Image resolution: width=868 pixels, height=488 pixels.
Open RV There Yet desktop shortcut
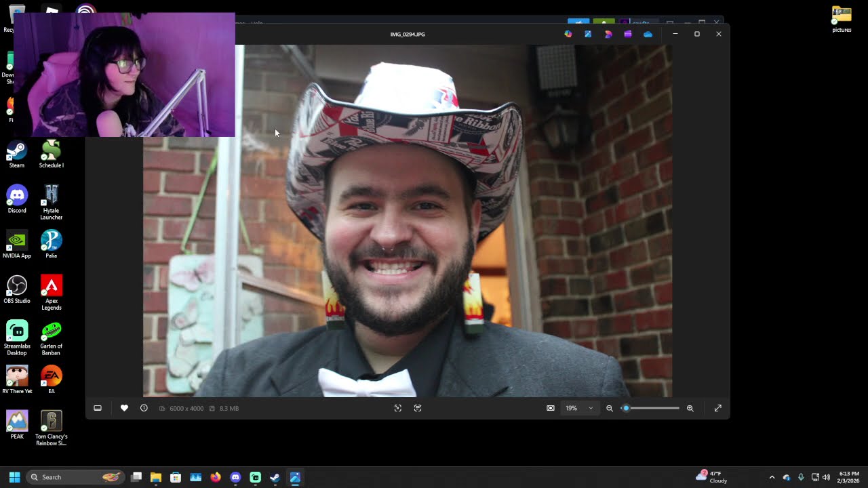[17, 380]
